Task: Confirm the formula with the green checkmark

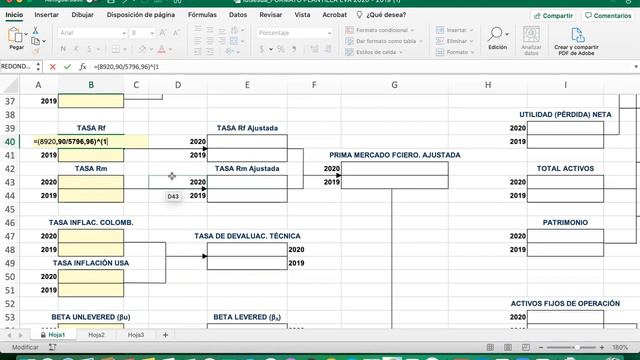Action: coord(67,67)
